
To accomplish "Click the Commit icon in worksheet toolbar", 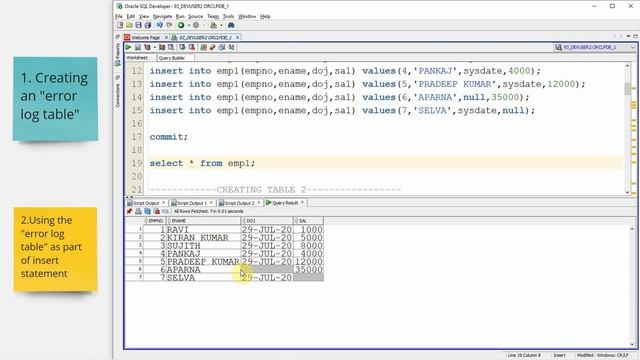I will (182, 47).
